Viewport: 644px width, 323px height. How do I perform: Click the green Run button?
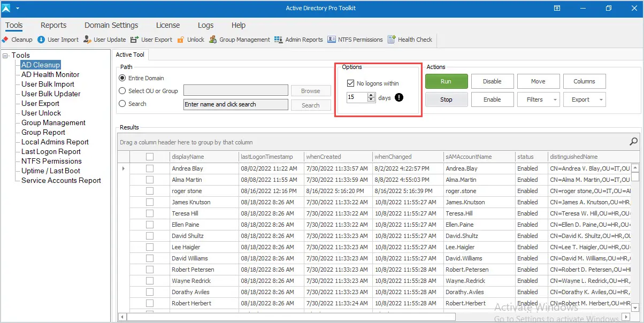click(447, 81)
